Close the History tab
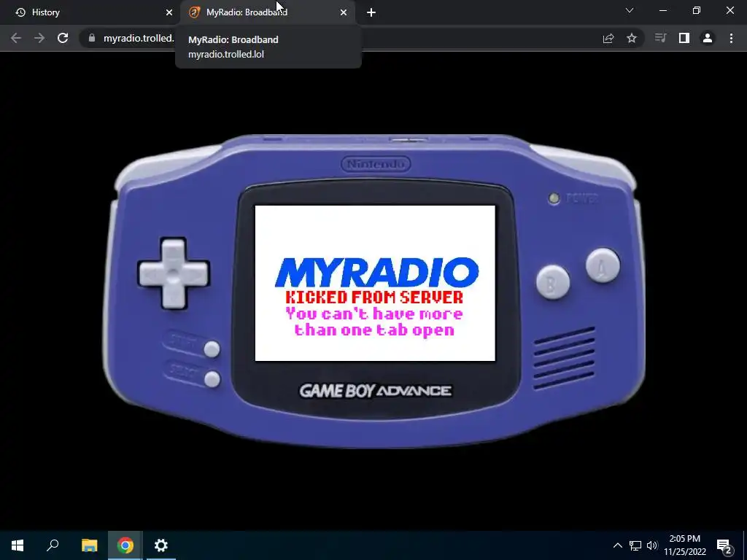The height and width of the screenshot is (560, 747). [169, 12]
